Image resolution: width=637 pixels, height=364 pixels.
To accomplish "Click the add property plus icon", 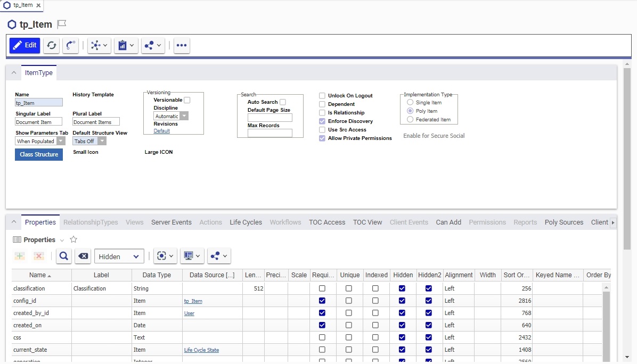I will coord(19,255).
